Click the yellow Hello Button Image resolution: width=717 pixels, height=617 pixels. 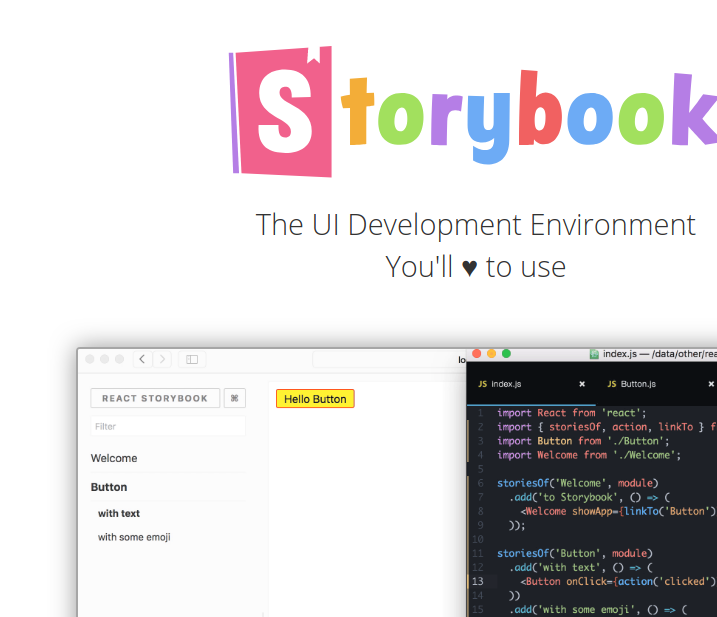[315, 399]
